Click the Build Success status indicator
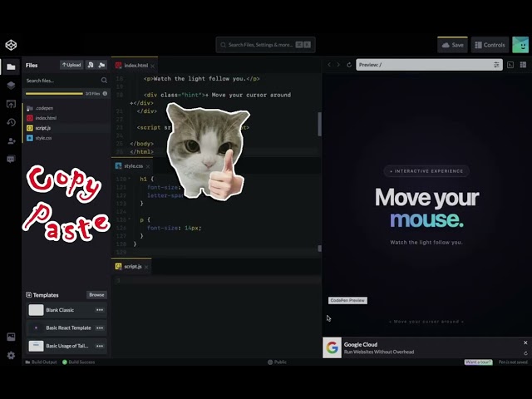The image size is (532, 399). click(x=78, y=362)
